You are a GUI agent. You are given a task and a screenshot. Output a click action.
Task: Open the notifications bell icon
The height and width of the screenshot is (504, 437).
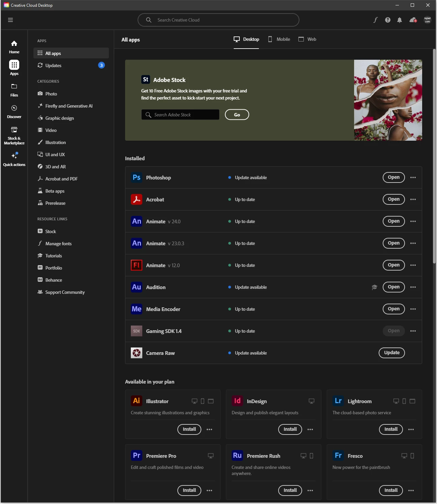(x=400, y=20)
